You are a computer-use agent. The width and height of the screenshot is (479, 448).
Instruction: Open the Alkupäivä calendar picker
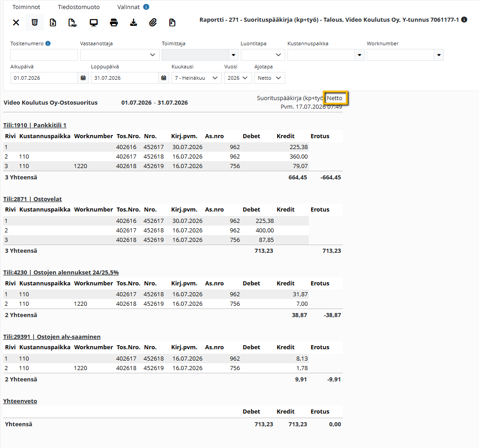click(x=83, y=78)
